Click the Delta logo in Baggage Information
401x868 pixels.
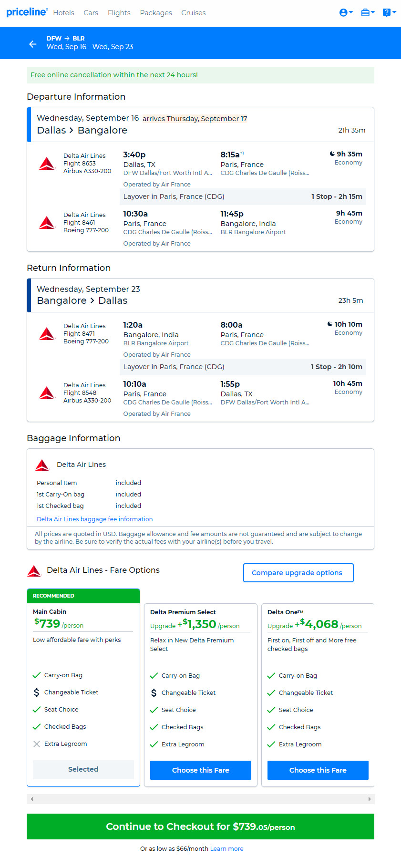pyautogui.click(x=42, y=465)
